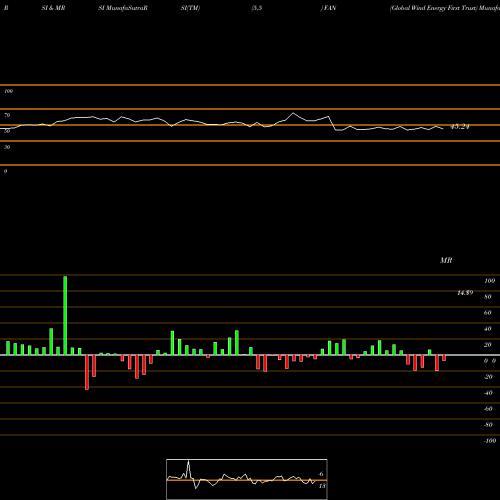Click the peak of the RSI line

click(293, 113)
